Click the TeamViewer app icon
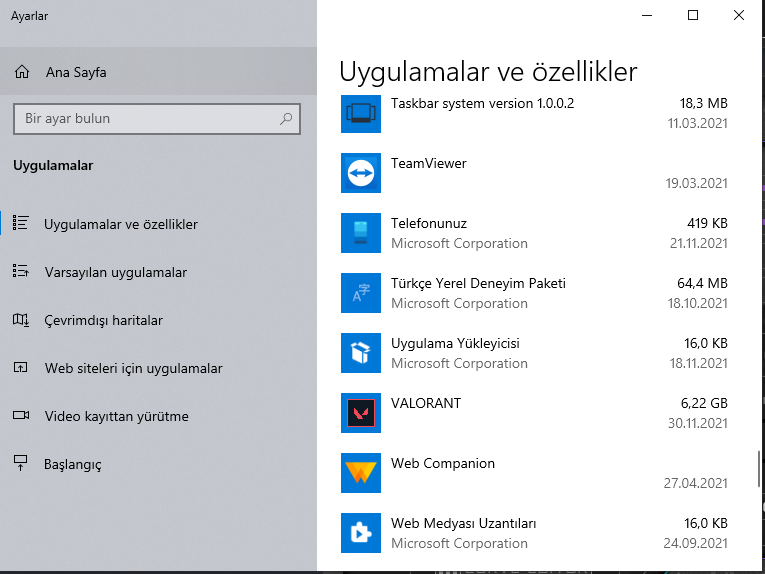The height and width of the screenshot is (574, 765). point(361,173)
